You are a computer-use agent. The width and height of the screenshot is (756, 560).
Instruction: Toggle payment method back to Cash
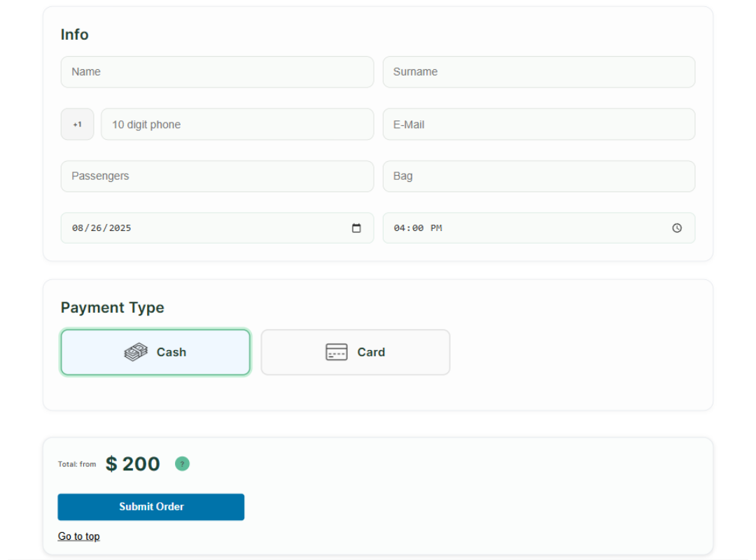(155, 352)
